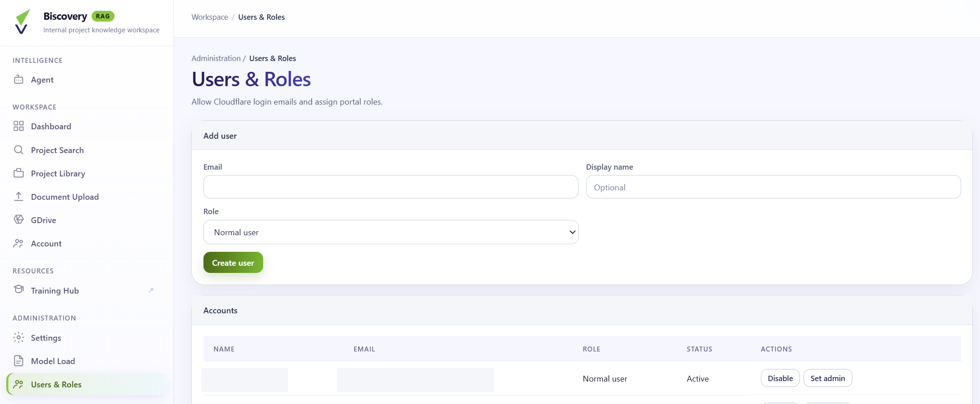Focus the Email input field

(391, 187)
